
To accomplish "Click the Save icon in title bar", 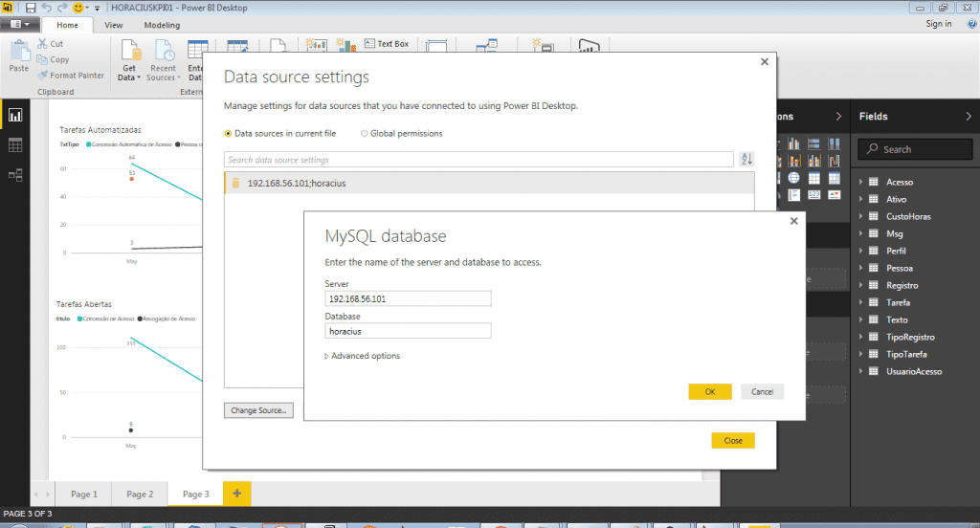I will pyautogui.click(x=30, y=8).
